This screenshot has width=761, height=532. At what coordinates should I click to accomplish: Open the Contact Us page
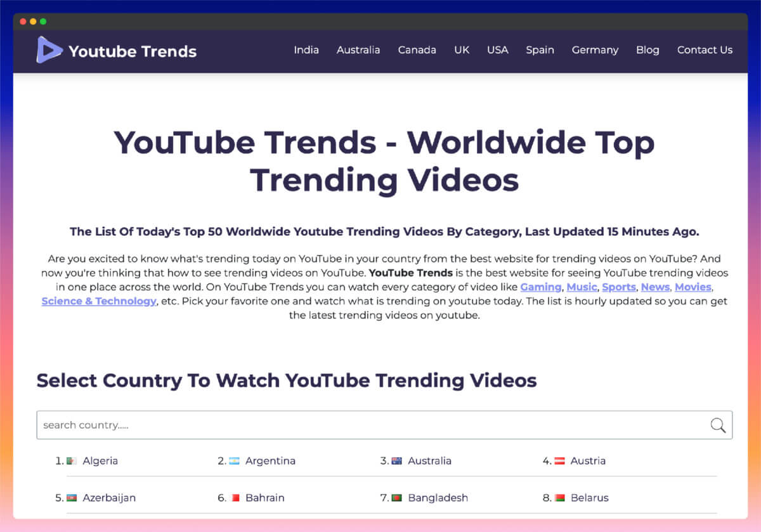tap(705, 49)
